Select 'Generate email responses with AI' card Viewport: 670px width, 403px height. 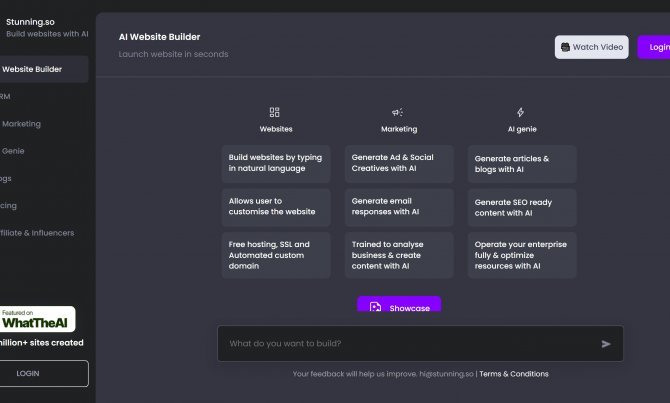point(399,207)
